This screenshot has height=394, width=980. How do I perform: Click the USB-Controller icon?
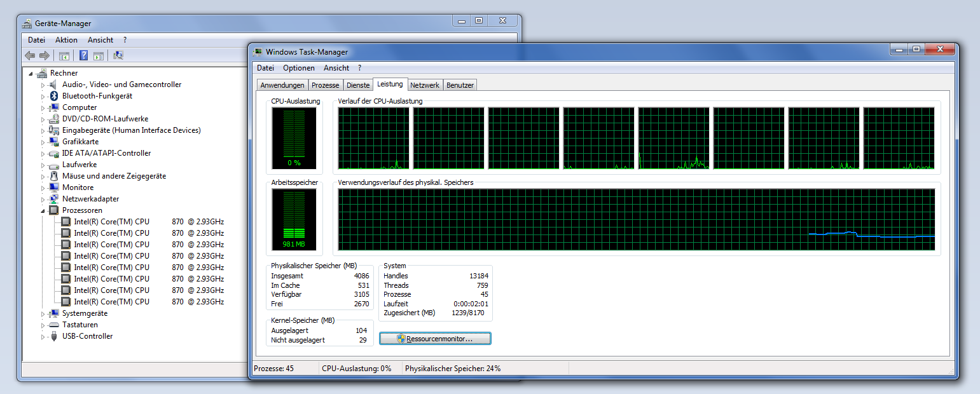point(54,336)
